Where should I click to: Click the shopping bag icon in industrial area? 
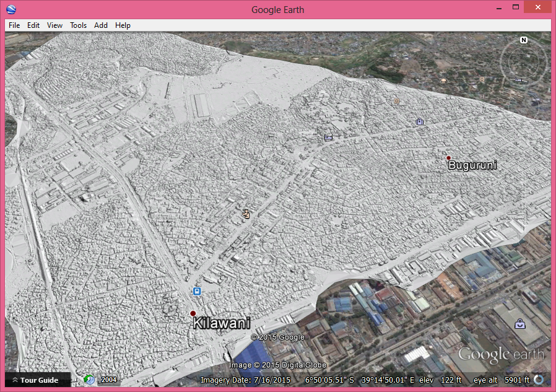[x=520, y=323]
